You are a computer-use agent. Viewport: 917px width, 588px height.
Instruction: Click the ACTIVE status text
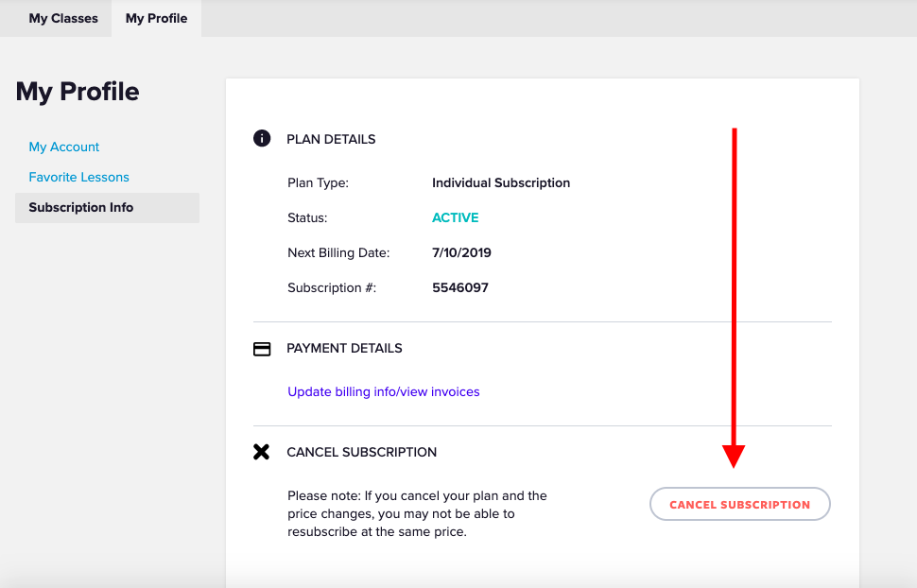pyautogui.click(x=455, y=217)
